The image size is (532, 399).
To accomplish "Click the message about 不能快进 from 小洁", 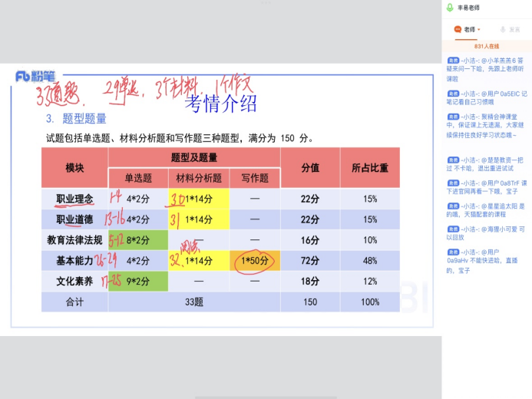I will [487, 261].
